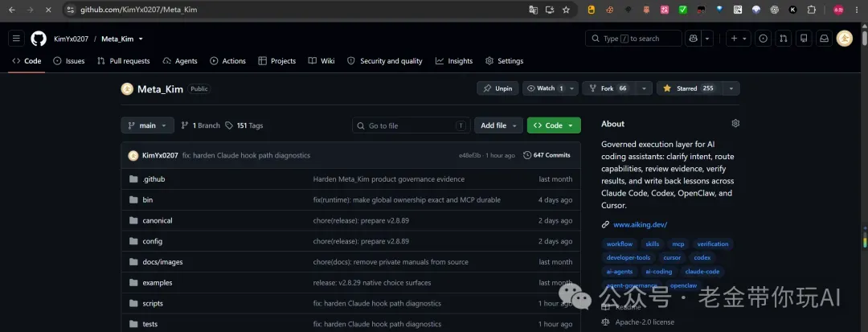
Task: Click the Unpin button
Action: click(497, 88)
